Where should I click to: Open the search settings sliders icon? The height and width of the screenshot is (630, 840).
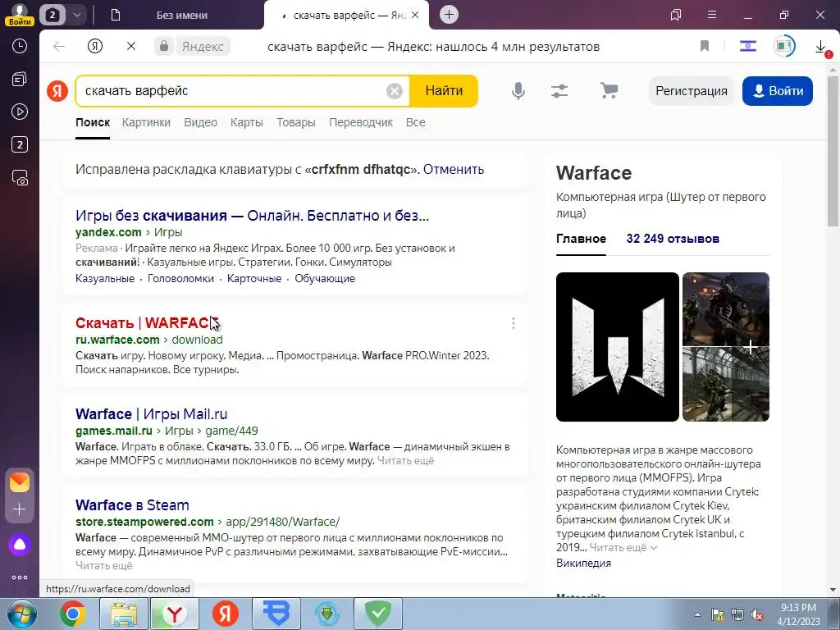pos(559,91)
